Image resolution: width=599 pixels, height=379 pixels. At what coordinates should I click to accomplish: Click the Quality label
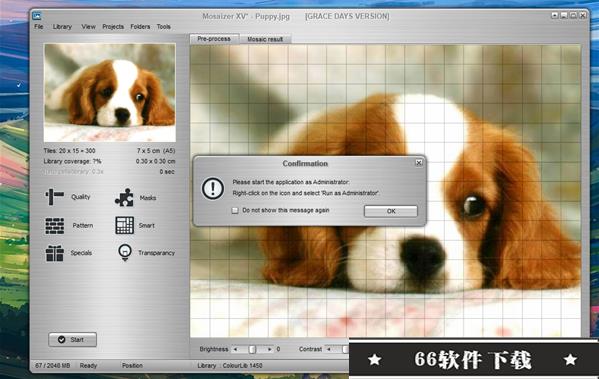point(81,197)
